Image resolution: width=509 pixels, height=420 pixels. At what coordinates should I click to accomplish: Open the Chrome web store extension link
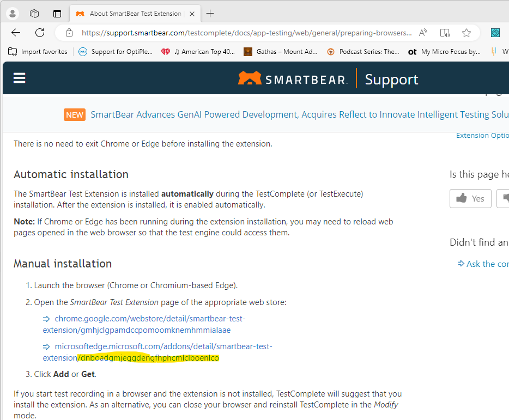[144, 324]
